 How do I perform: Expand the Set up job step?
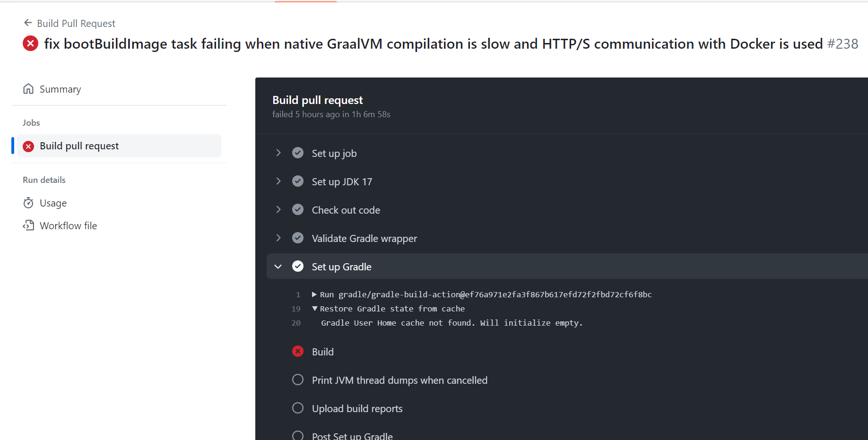point(278,153)
